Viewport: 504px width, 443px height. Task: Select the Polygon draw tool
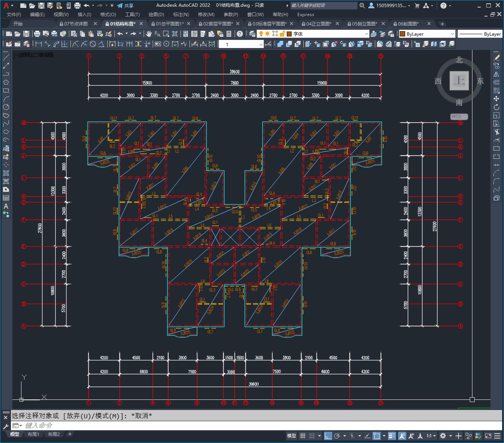click(6, 82)
